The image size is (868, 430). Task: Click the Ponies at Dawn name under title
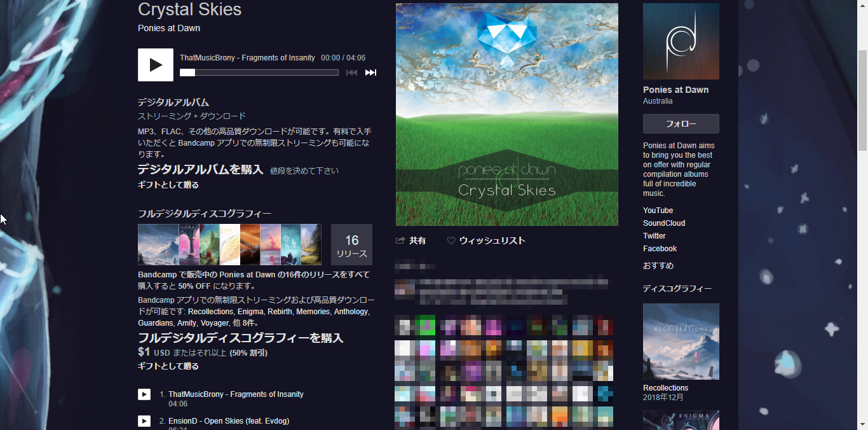tap(169, 28)
